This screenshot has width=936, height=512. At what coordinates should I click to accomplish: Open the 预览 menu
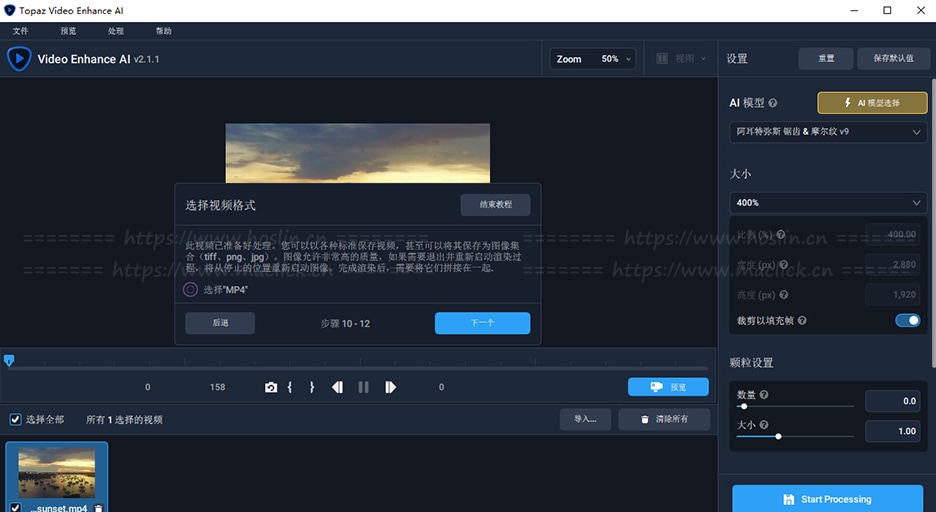(x=68, y=31)
